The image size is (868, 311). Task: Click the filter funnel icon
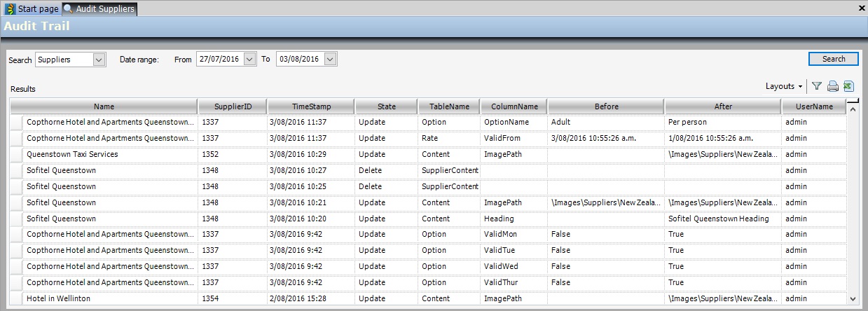816,86
